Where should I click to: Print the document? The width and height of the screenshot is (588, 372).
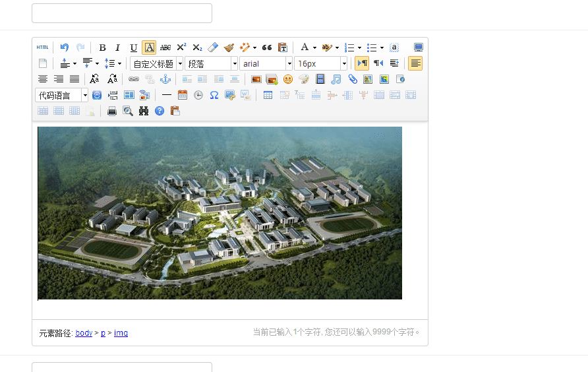tap(112, 111)
